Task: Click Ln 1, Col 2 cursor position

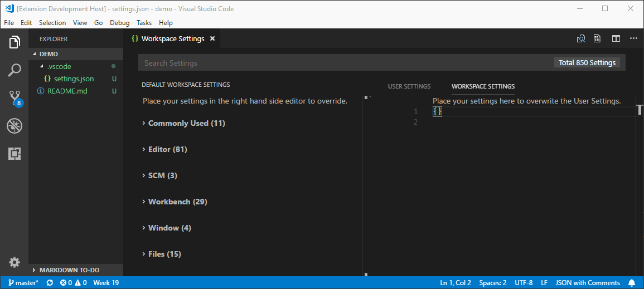Action: 456,282
